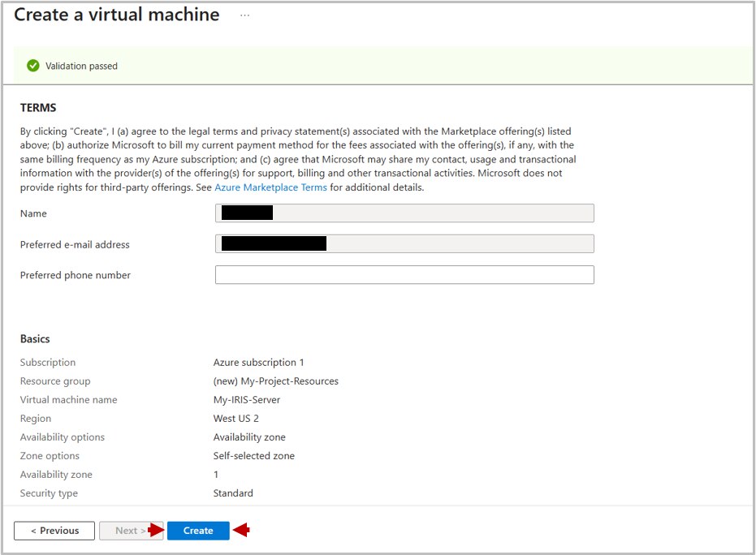Select the Create a virtual machine title
The image size is (756, 555).
[x=116, y=14]
